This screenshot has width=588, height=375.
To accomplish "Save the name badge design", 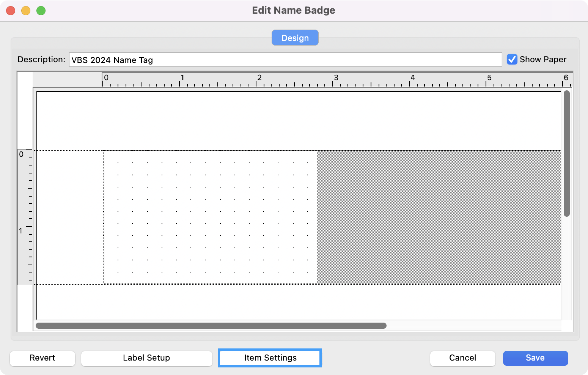I will 535,358.
